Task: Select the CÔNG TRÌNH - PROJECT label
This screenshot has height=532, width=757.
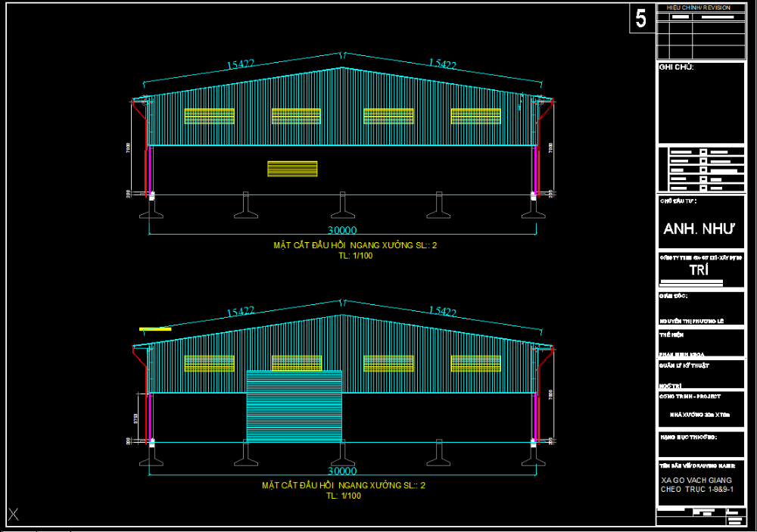Action: (x=690, y=397)
